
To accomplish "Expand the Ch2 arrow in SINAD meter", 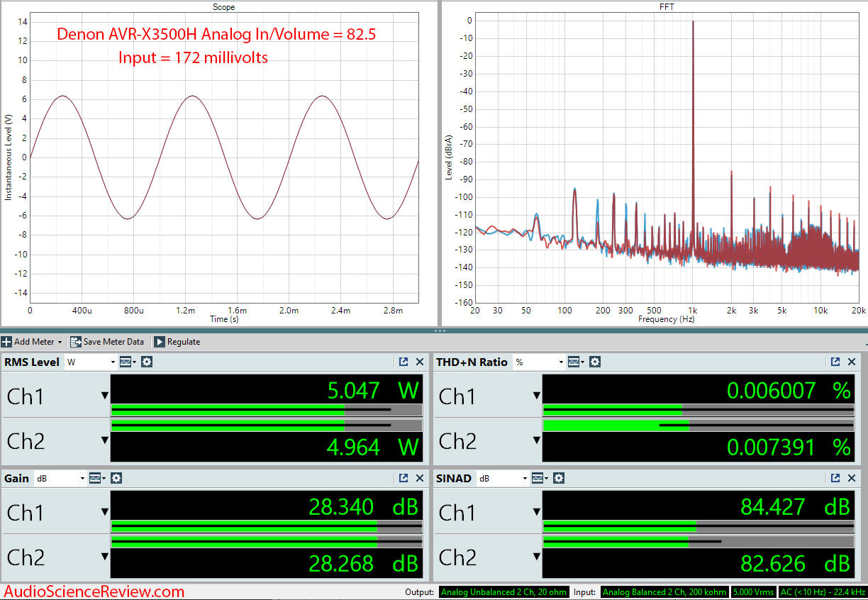I will point(537,557).
